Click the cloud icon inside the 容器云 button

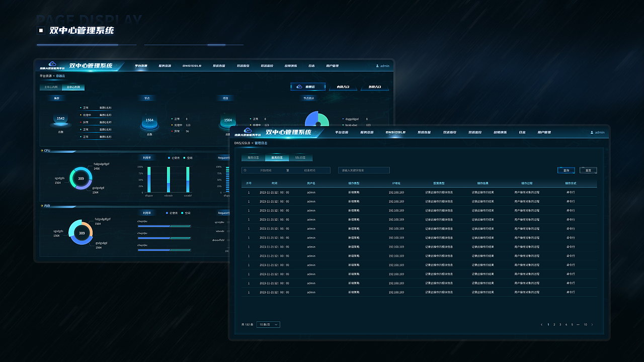pos(300,86)
